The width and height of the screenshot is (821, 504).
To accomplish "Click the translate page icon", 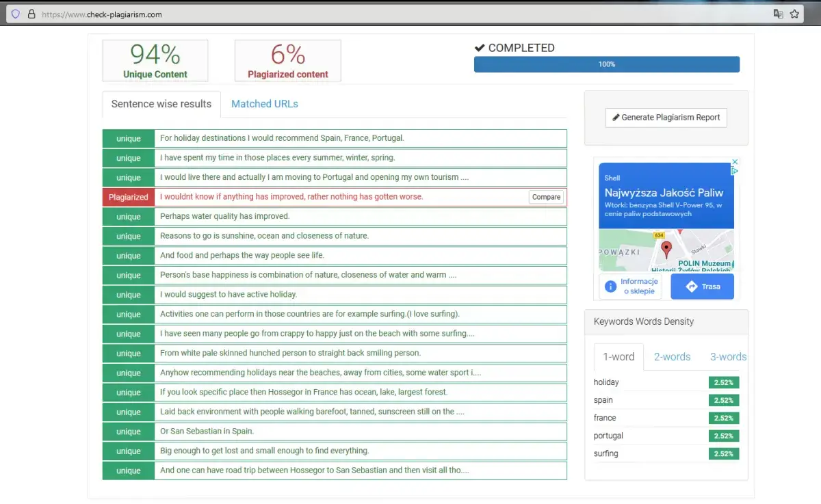I will point(778,14).
